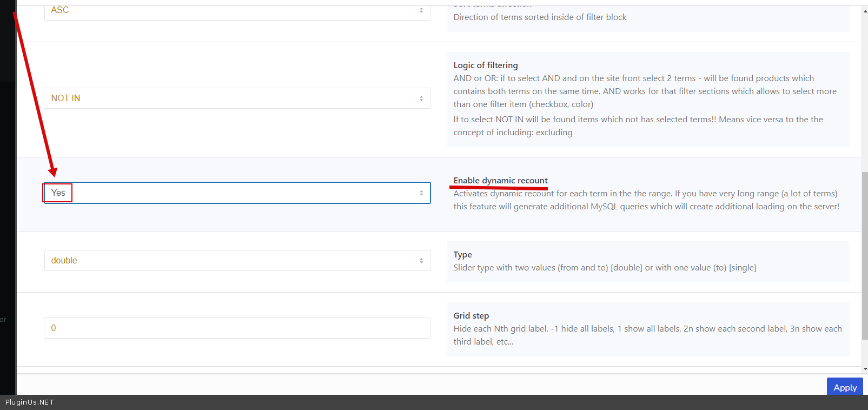Click the Enable dynamic recount heading
Screen dimensions: 868x410
pyautogui.click(x=500, y=181)
